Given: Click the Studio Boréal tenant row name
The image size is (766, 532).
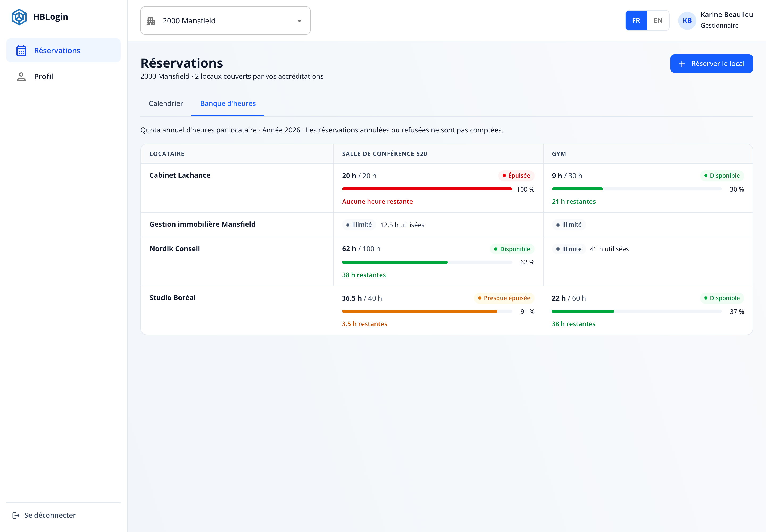Looking at the screenshot, I should pyautogui.click(x=172, y=298).
